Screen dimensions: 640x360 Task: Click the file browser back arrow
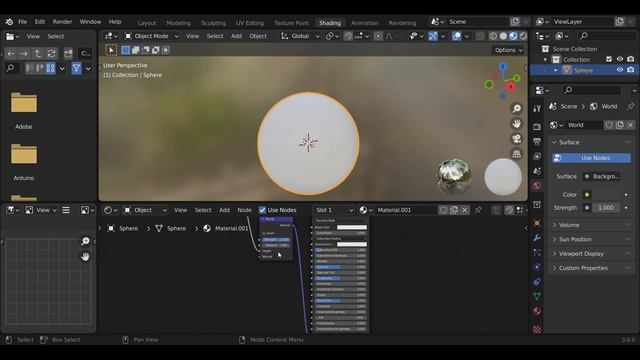tap(11, 53)
